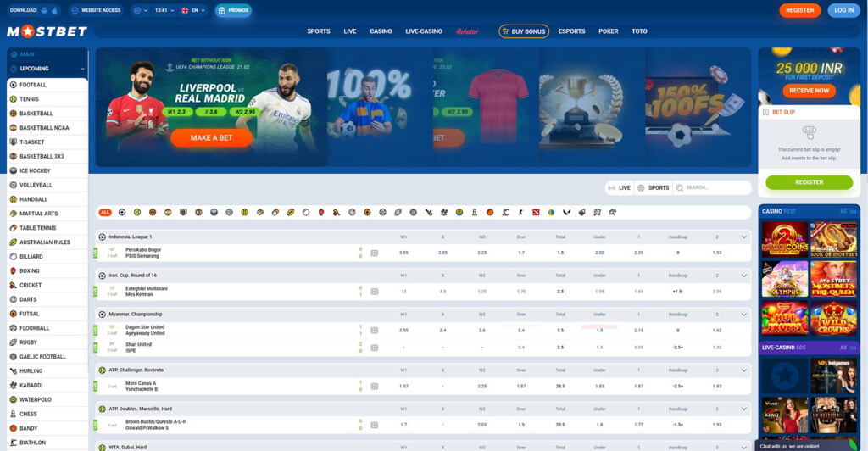Click the Apple download icon
The height and width of the screenshot is (451, 868).
55,11
